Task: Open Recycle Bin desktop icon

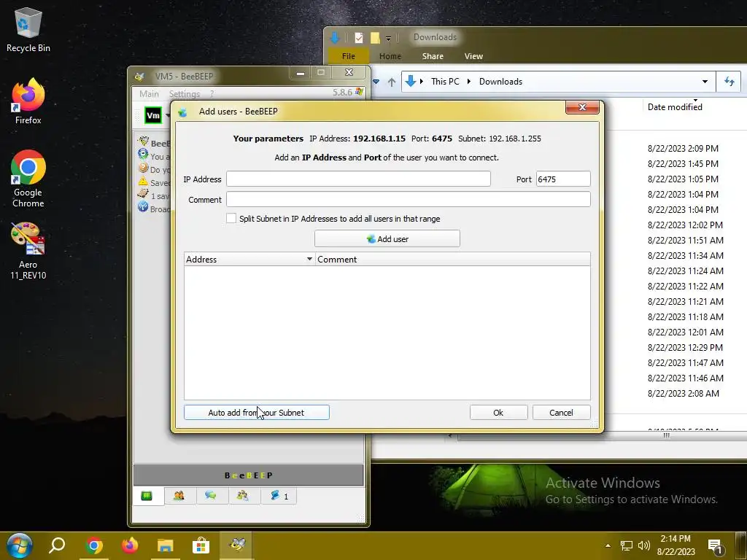Action: tap(28, 29)
